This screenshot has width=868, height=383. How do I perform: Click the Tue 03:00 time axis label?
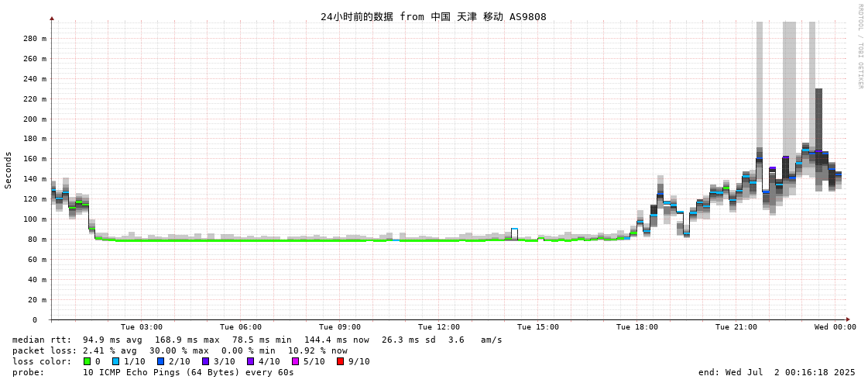tap(142, 327)
